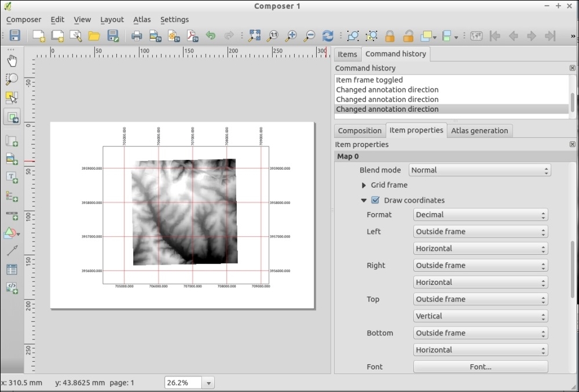The height and width of the screenshot is (392, 579).
Task: Switch to the Items tab
Action: [347, 54]
